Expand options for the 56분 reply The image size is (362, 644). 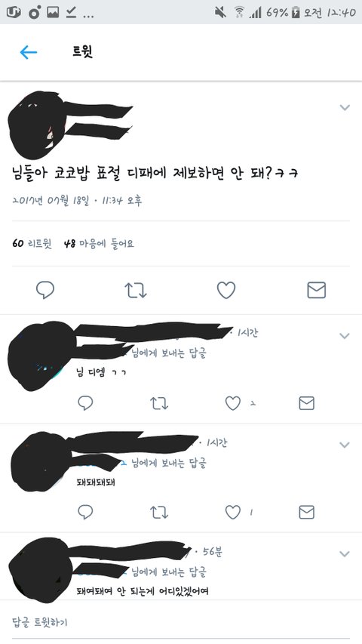[345, 553]
